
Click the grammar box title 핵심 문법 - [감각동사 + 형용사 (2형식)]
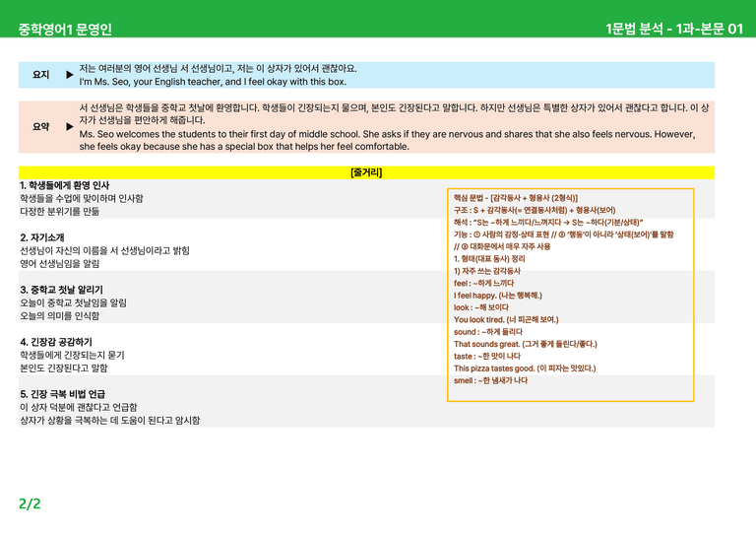point(516,198)
